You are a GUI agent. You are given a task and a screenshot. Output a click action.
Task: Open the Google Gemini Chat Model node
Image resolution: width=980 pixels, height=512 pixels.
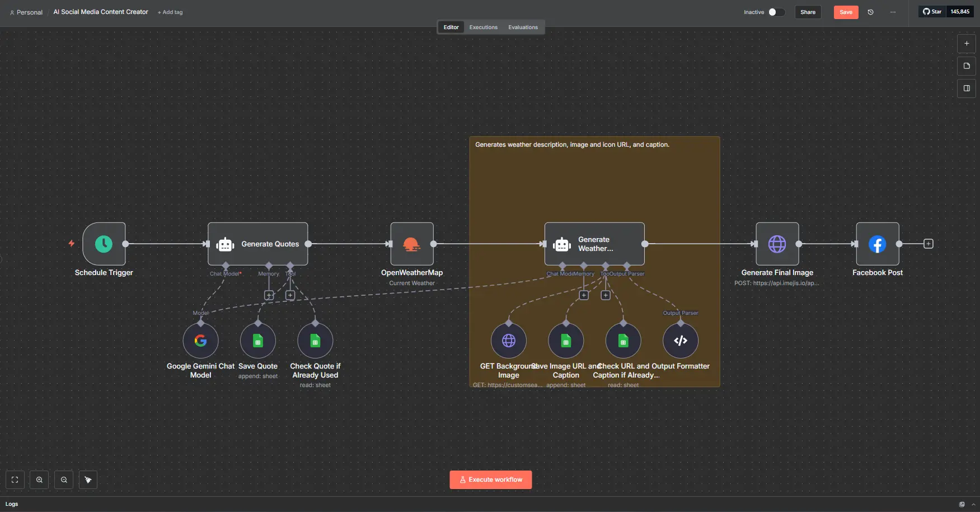(x=200, y=341)
